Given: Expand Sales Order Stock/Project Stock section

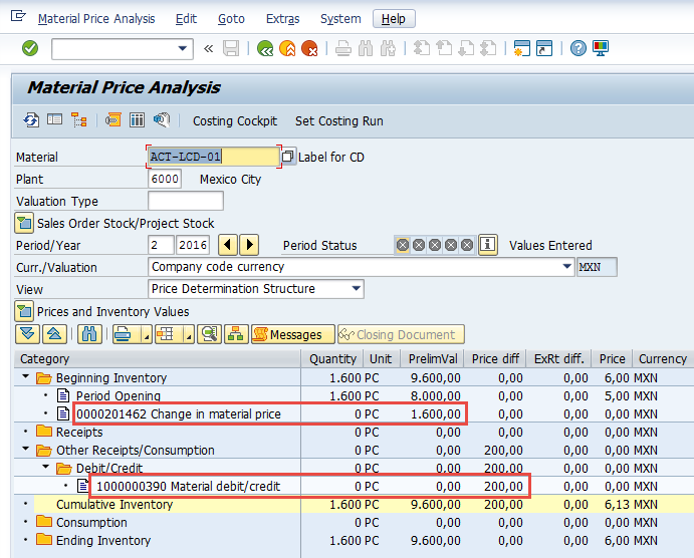Looking at the screenshot, I should 24,223.
